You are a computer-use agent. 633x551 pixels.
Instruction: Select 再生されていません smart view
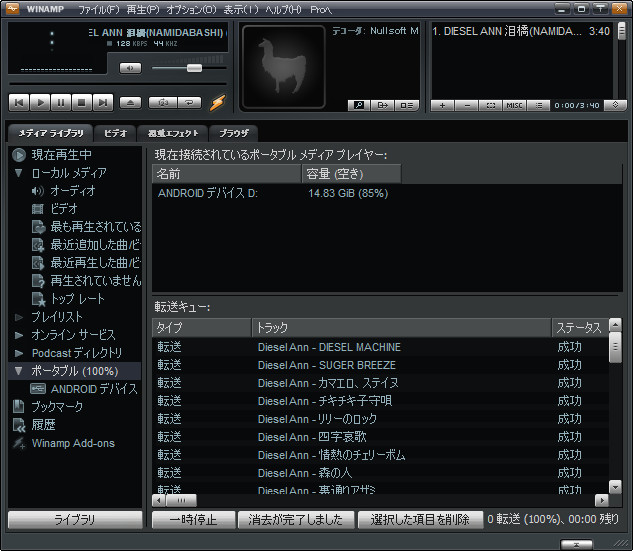(96, 281)
